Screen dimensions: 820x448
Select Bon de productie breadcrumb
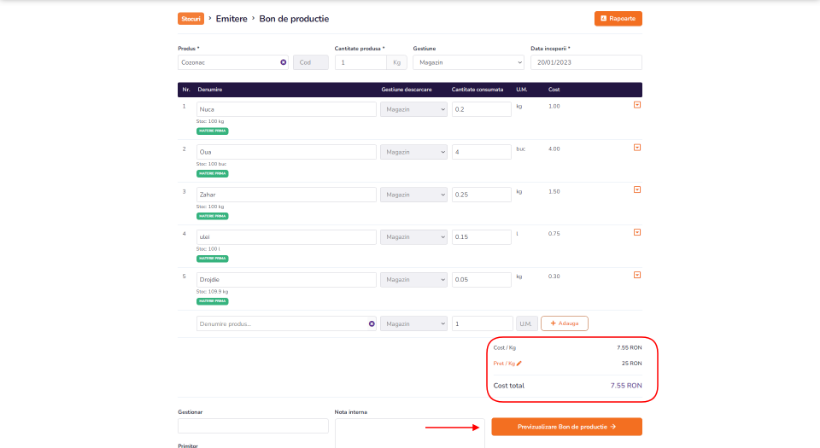click(294, 19)
